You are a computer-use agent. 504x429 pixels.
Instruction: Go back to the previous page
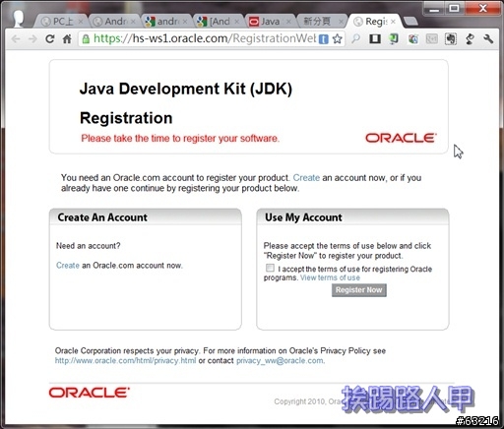click(16, 39)
